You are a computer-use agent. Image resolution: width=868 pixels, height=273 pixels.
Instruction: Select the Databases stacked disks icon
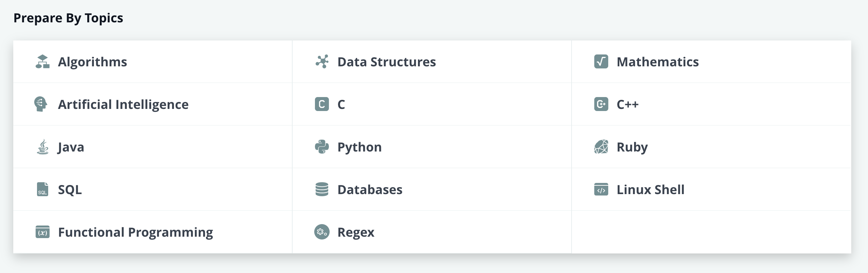coord(322,190)
